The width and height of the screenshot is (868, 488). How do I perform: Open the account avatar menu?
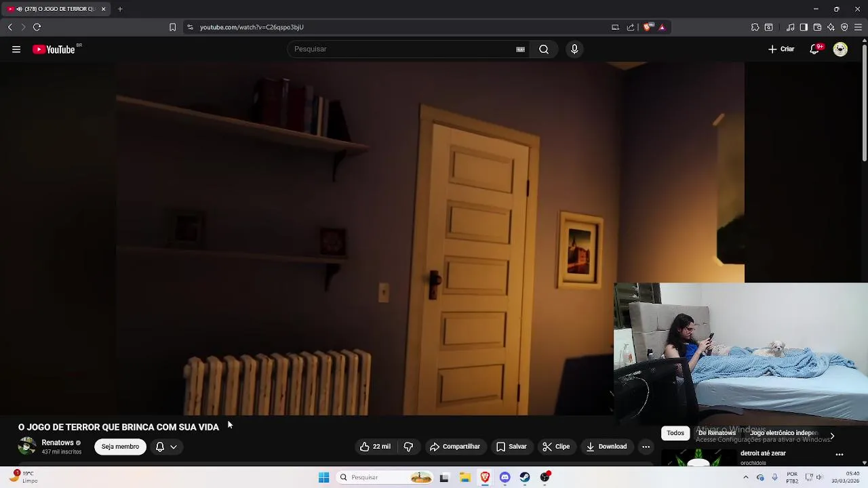tap(840, 49)
